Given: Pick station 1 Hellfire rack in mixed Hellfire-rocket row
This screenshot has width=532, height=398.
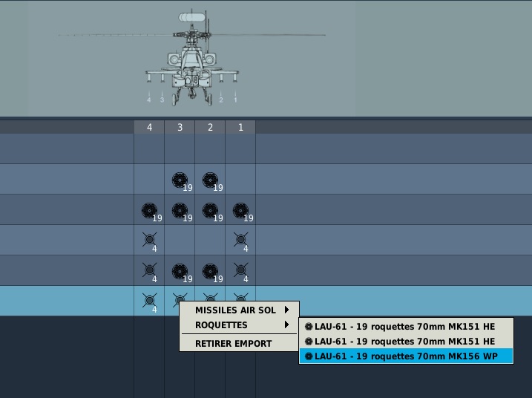Looking at the screenshot, I should (241, 270).
